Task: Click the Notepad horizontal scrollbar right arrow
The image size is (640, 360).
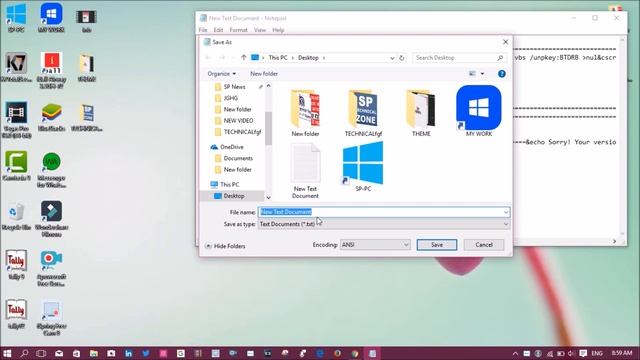Action: coord(614,242)
